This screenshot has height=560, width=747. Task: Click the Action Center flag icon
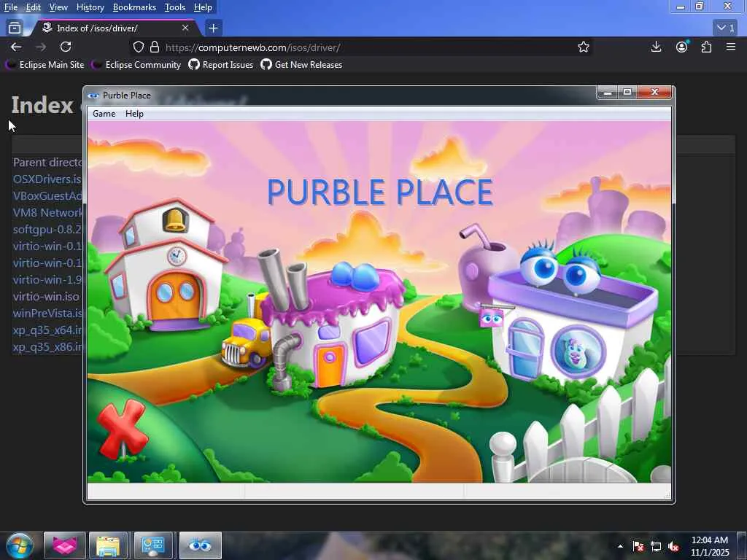(638, 546)
